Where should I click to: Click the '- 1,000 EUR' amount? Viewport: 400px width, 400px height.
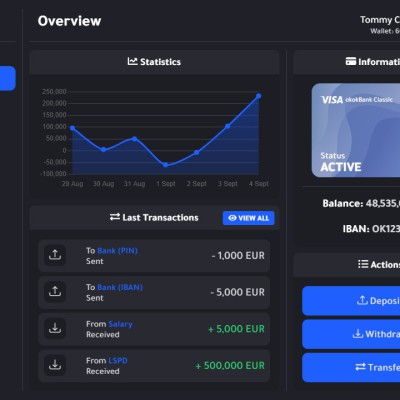pos(238,256)
